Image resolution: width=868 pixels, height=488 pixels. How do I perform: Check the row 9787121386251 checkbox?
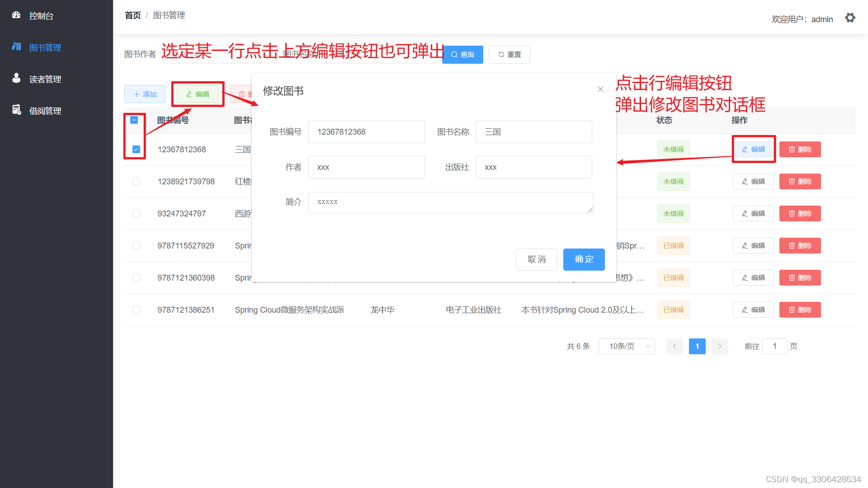(136, 310)
